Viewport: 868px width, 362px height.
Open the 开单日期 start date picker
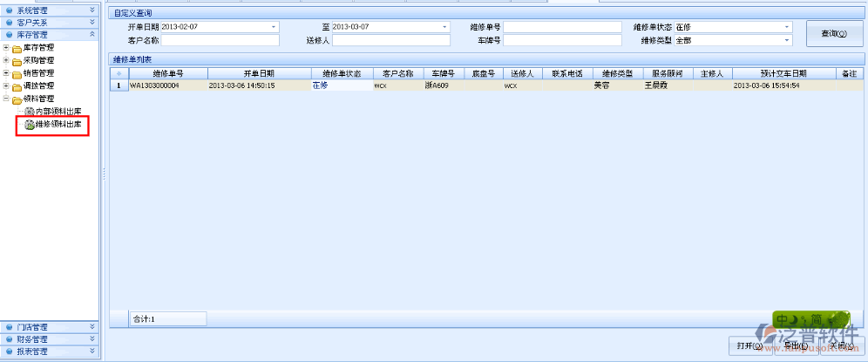(x=274, y=27)
